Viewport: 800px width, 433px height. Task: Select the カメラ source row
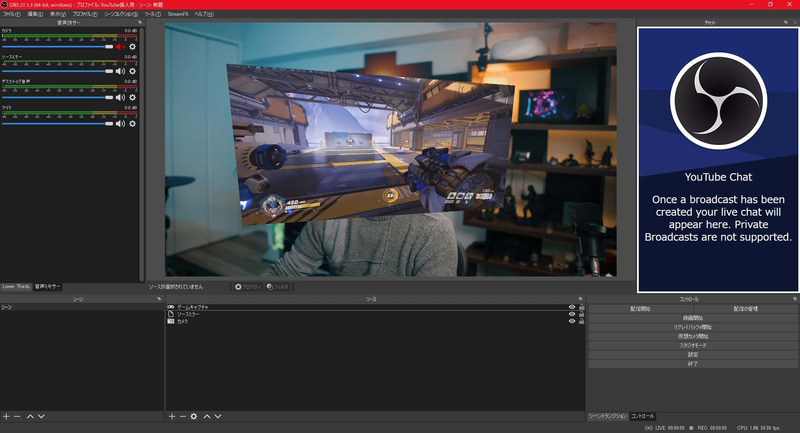point(375,321)
